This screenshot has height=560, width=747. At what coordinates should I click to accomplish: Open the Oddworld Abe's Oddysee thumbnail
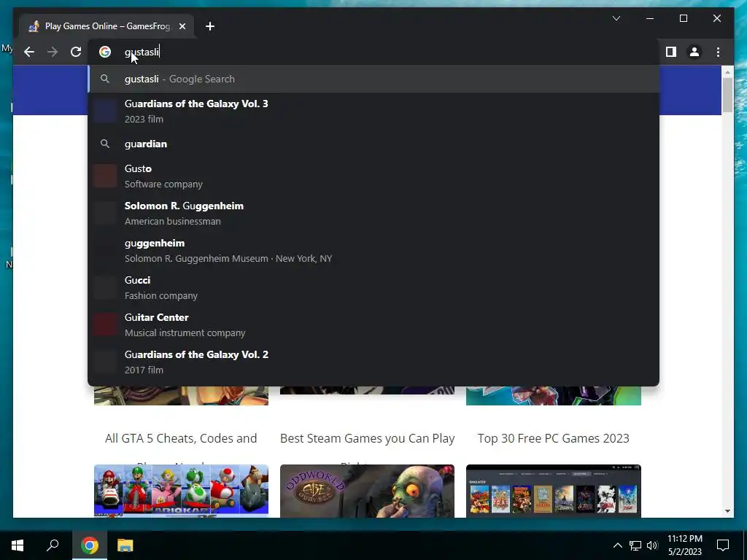coord(368,491)
